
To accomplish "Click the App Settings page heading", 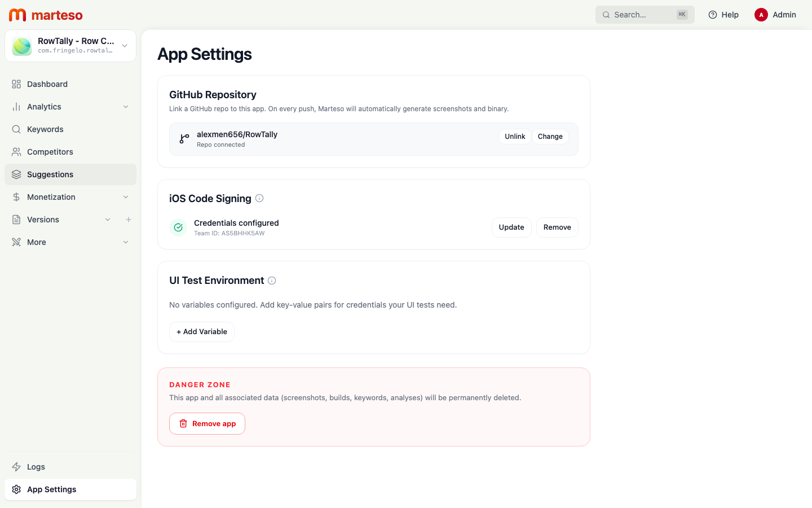I will 205,54.
